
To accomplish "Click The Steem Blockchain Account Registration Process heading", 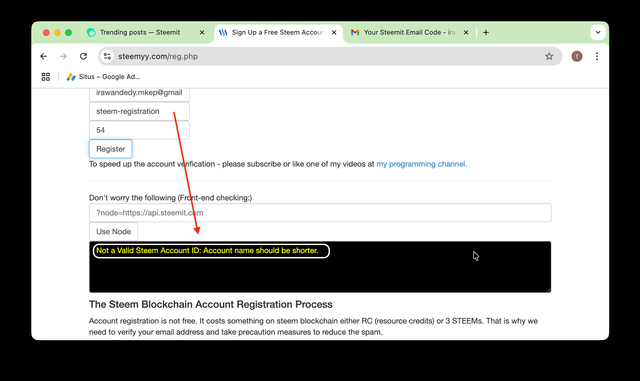I will [211, 304].
